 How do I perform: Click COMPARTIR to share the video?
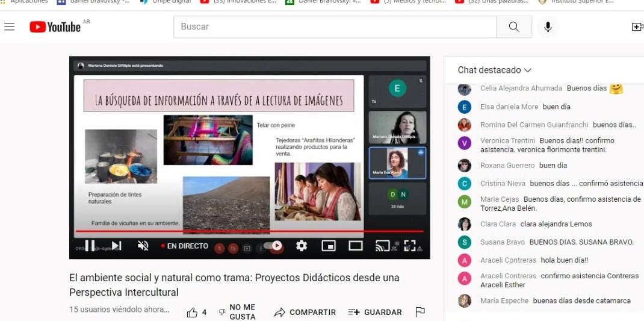[x=305, y=312]
